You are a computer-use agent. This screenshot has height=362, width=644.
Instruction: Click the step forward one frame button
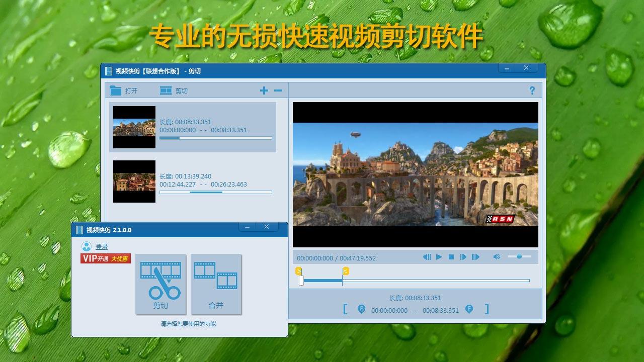(x=463, y=257)
